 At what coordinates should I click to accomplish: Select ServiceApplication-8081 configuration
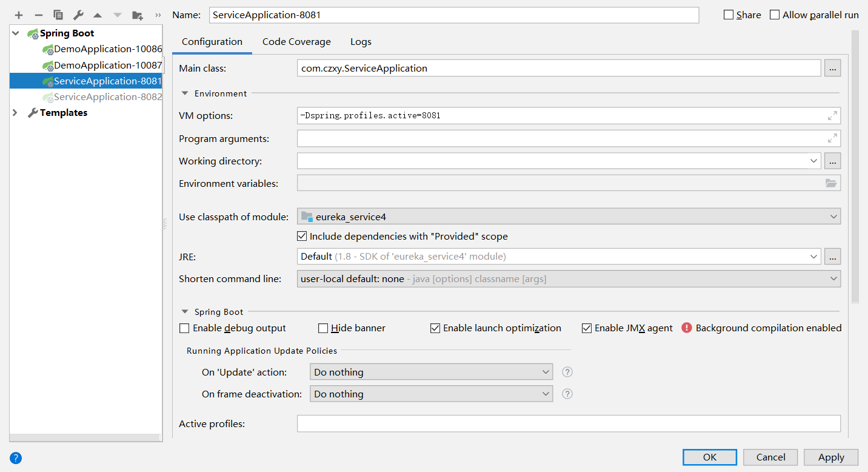(86, 81)
